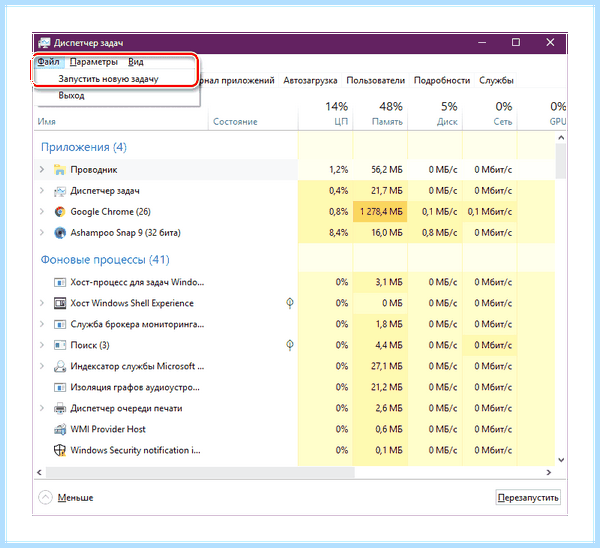
Task: Switch to the Автозагрузка tab
Action: tap(310, 80)
